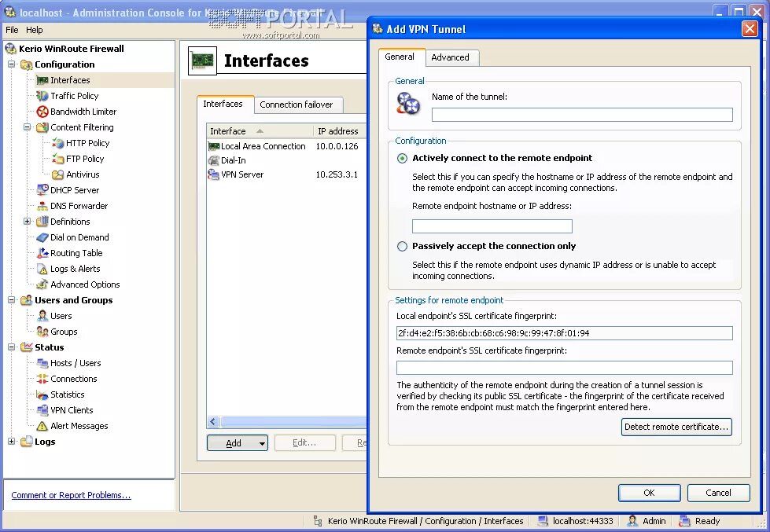Click the Interfaces icon in the tree
The width and height of the screenshot is (770, 532).
click(x=42, y=80)
